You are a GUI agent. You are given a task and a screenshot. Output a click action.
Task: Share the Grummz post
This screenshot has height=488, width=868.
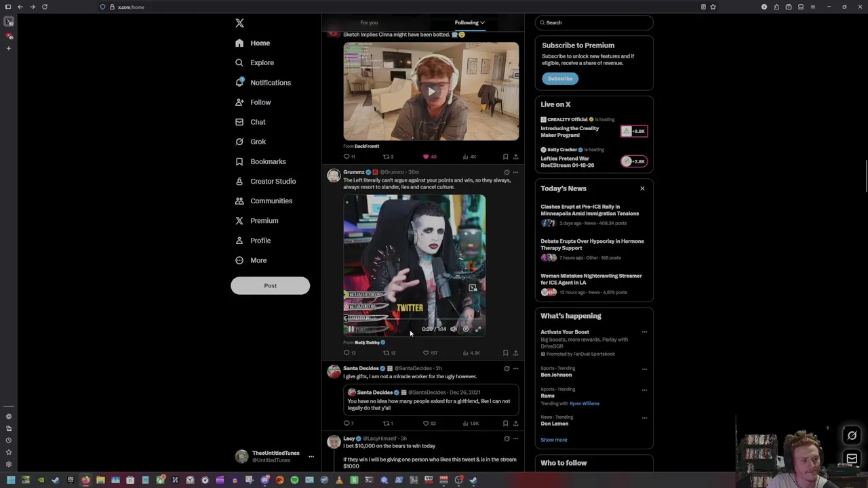tap(515, 353)
